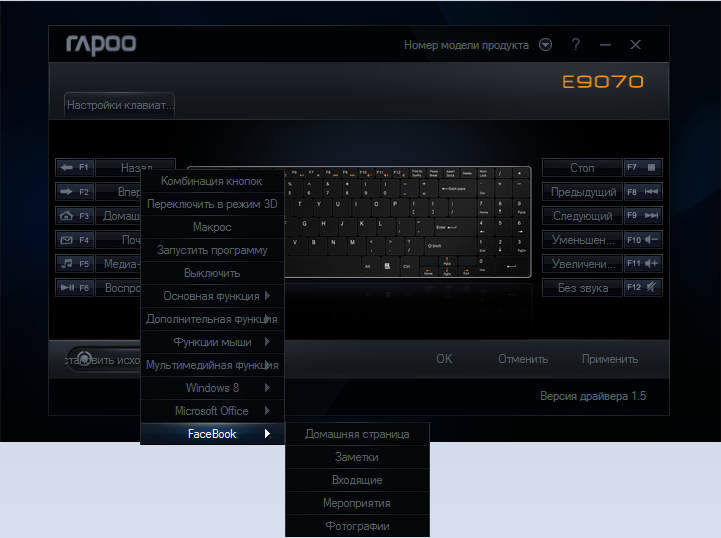Click the F11 volume up key icon
Image resolution: width=721 pixels, height=538 pixels.
(x=643, y=263)
